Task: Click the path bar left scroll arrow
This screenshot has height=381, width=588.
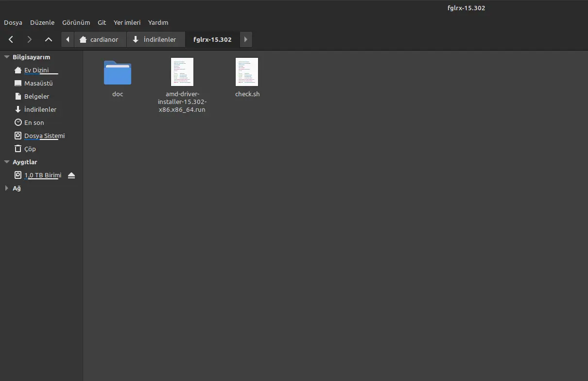Action: point(68,39)
